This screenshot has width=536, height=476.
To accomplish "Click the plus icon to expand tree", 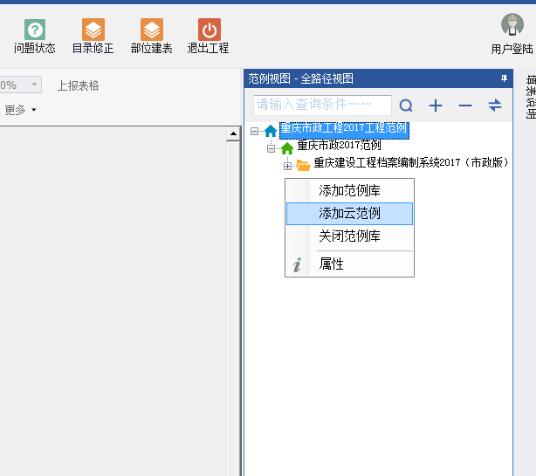I will (x=436, y=105).
